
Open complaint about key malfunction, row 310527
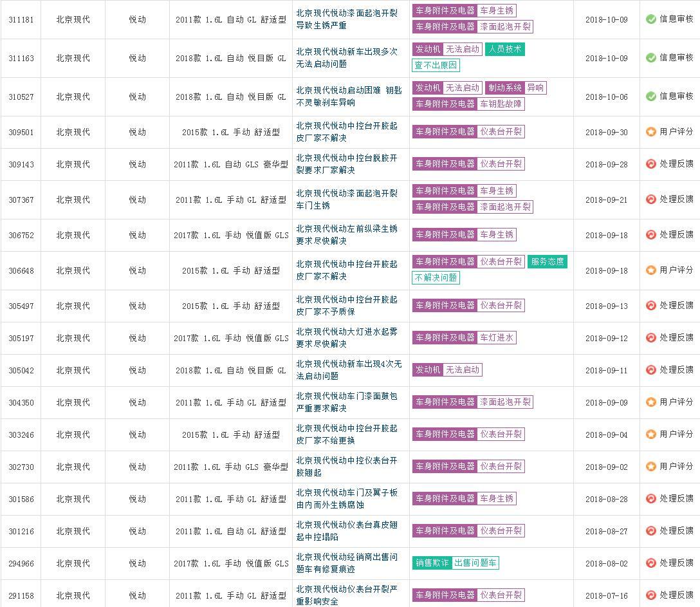[x=349, y=96]
